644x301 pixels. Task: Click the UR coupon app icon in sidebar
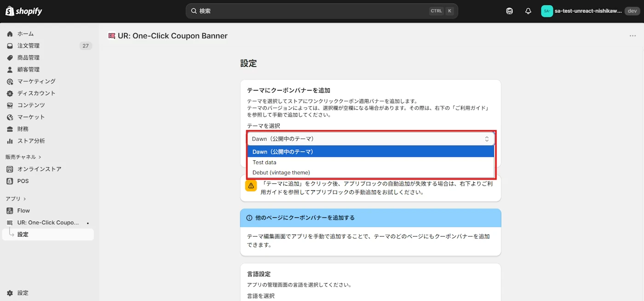pos(10,222)
